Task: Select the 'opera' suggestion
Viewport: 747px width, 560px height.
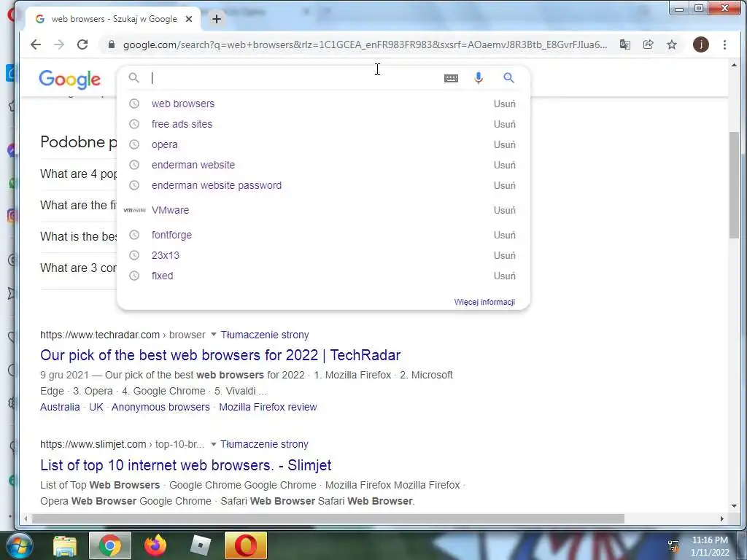Action: click(x=164, y=145)
